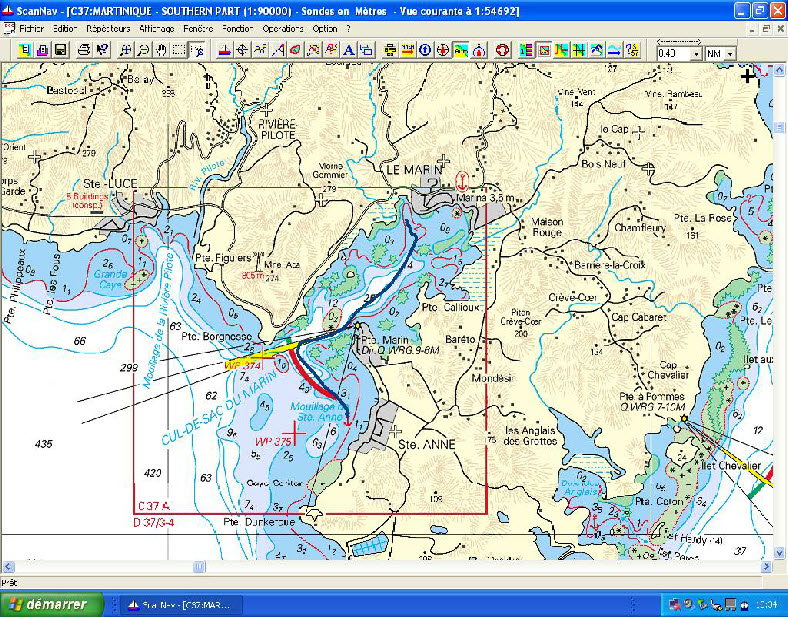Viewport: 788px width, 617px height.
Task: Toggle the highlighted chart display button
Action: [x=462, y=49]
